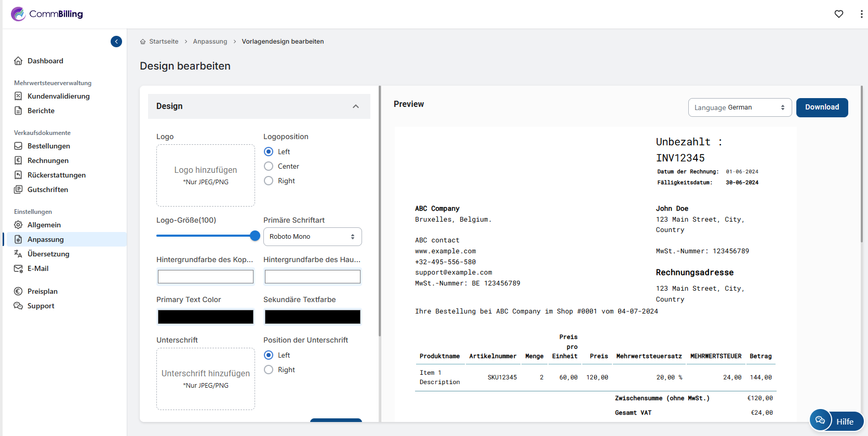Open Support in the sidebar
868x436 pixels.
41,306
